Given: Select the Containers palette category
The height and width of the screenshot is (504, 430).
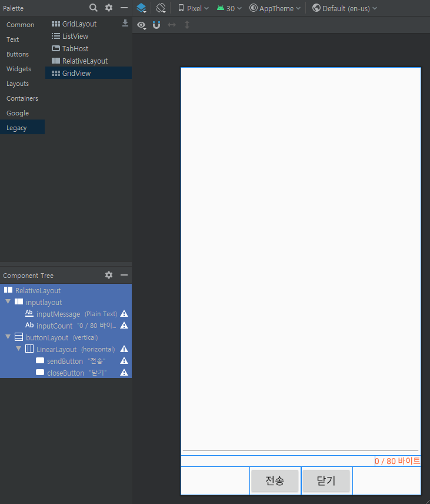Looking at the screenshot, I should pos(22,99).
